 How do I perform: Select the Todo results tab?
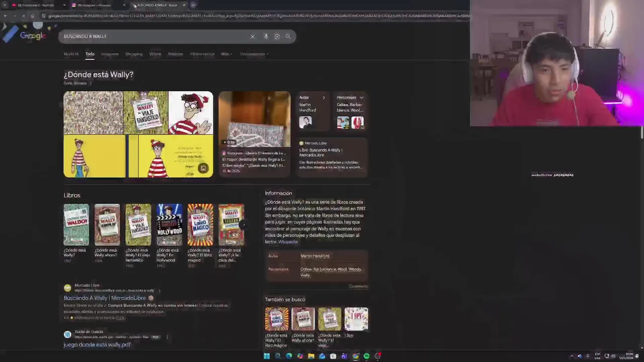[90, 54]
